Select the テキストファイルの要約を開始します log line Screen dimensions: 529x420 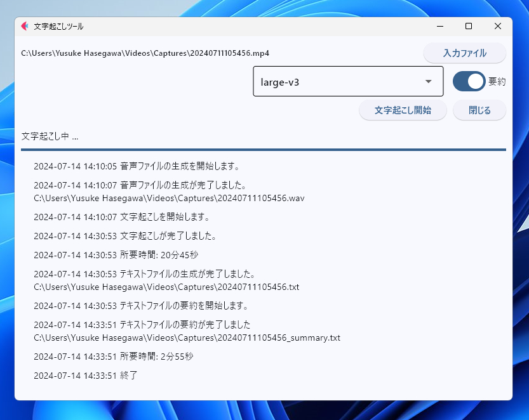pyautogui.click(x=142, y=306)
